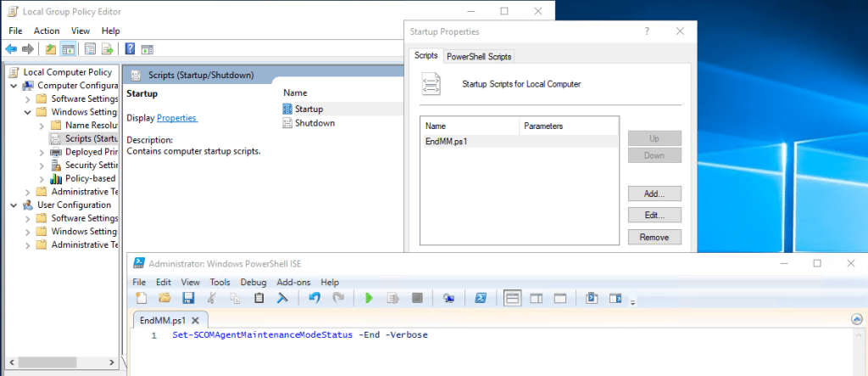Click the New Remote PowerShell Tab icon

point(448,298)
